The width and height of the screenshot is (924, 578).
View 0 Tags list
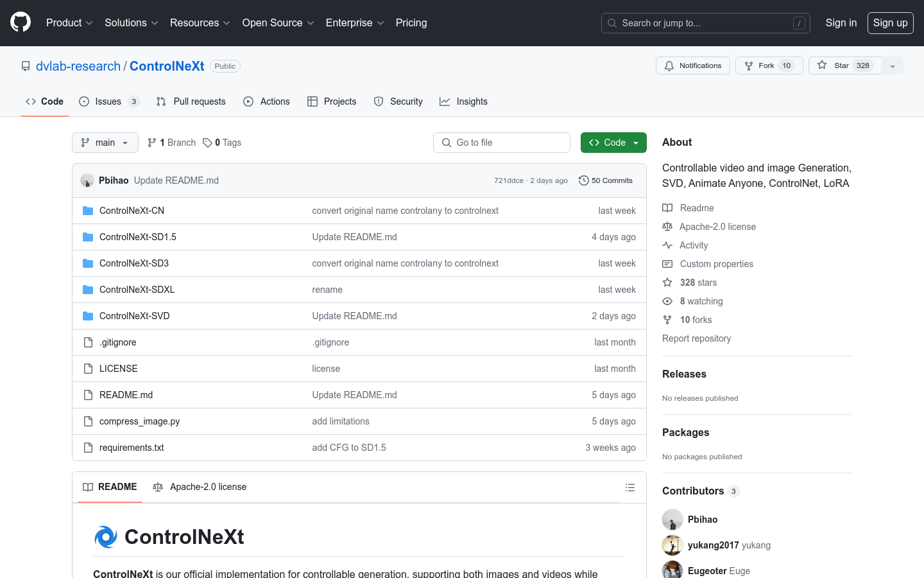click(222, 143)
